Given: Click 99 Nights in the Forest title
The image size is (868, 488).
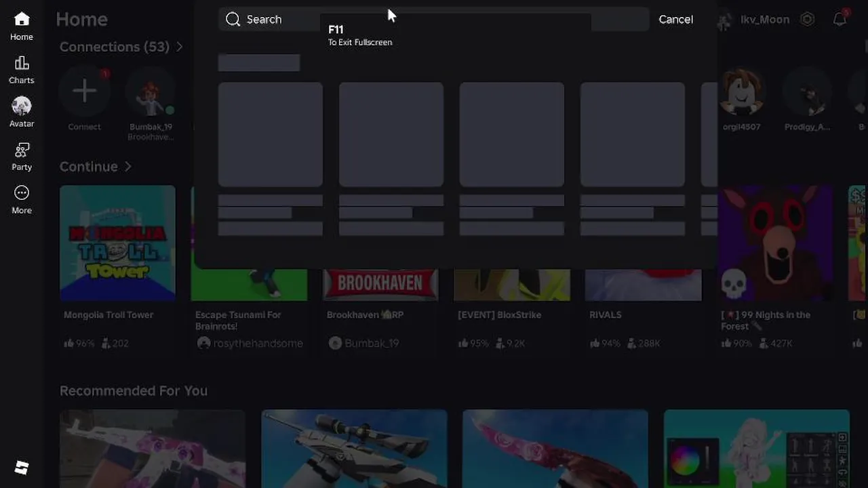Looking at the screenshot, I should click(x=766, y=320).
